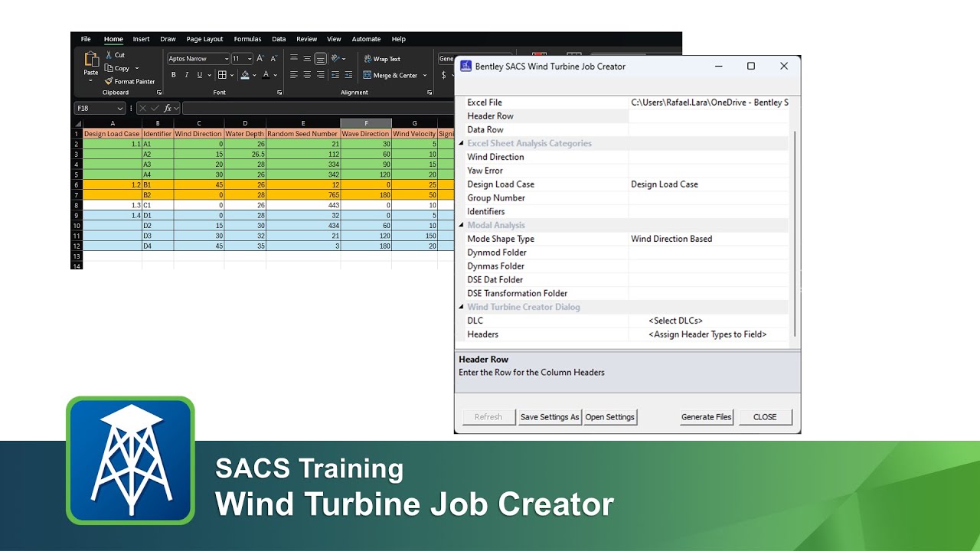Open the Merge & Center dropdown arrow

pyautogui.click(x=425, y=75)
